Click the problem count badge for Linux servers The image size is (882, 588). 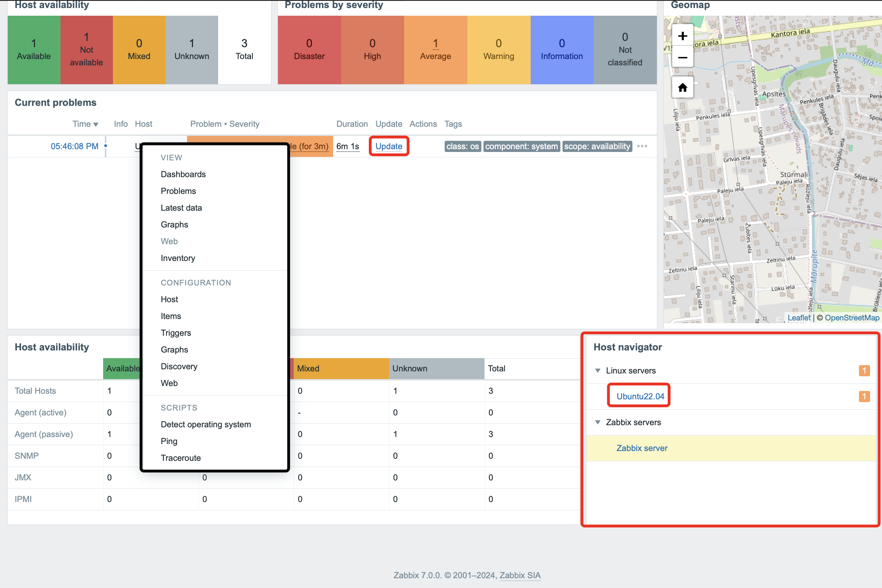pos(864,370)
